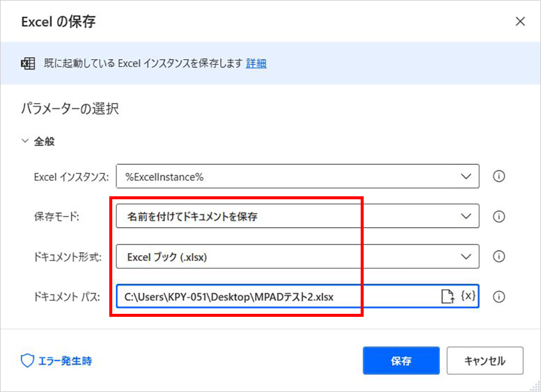The height and width of the screenshot is (392, 541).
Task: Click the {x} variable selector icon
Action: pyautogui.click(x=468, y=295)
